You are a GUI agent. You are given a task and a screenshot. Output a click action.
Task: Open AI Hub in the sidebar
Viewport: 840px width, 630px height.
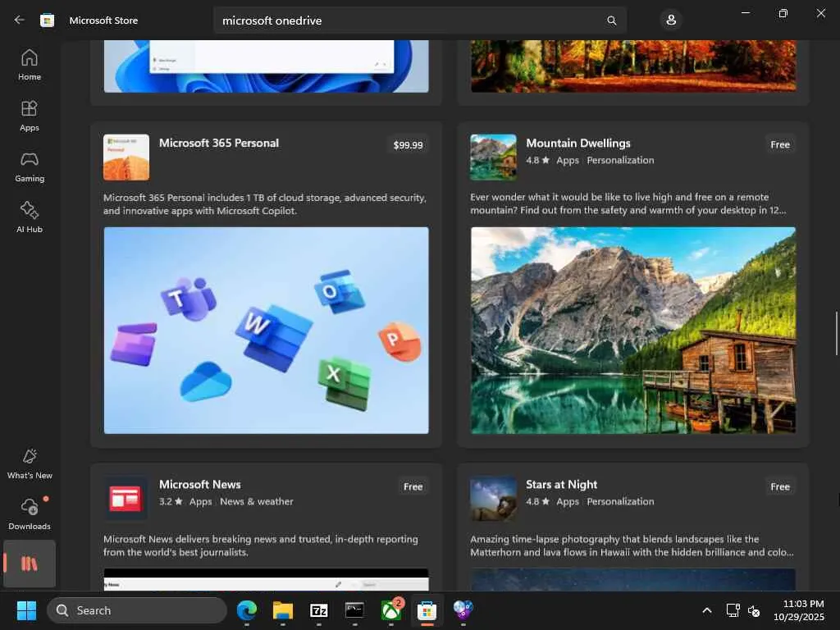click(x=30, y=217)
